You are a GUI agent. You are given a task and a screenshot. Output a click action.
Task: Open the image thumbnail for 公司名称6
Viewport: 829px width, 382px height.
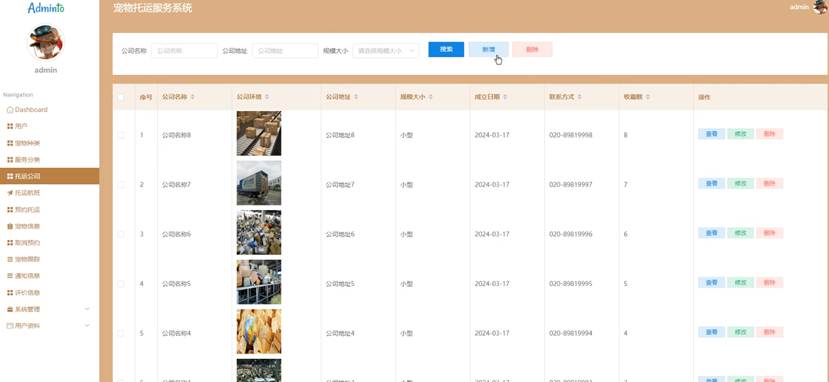[x=259, y=232]
